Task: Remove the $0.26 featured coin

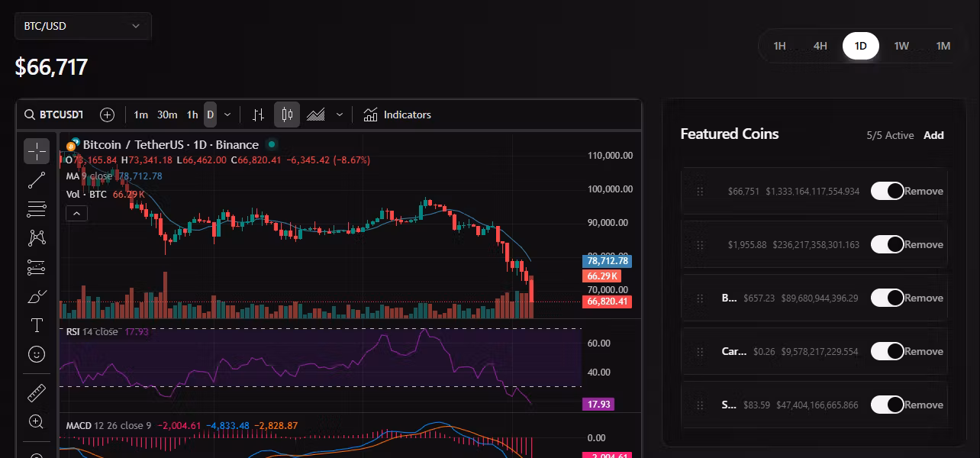Action: point(924,351)
